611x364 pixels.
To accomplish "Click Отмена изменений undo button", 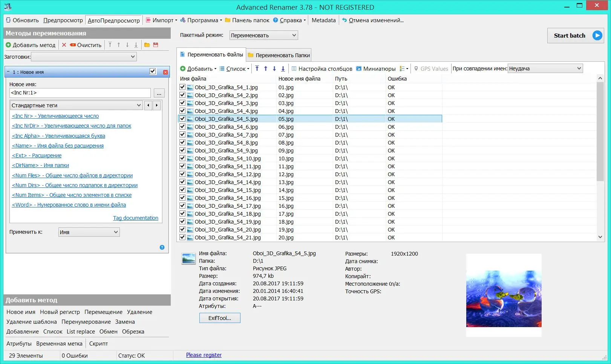I will click(373, 20).
